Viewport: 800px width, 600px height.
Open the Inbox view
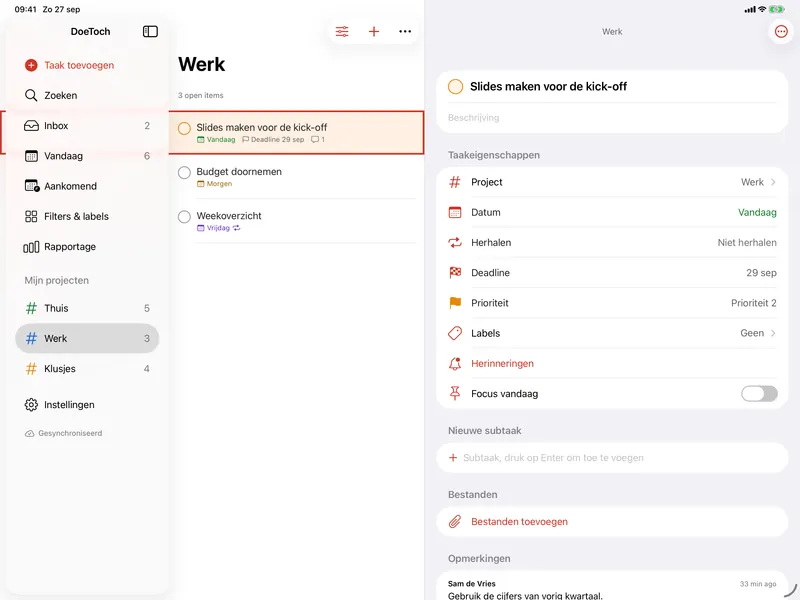click(87, 126)
